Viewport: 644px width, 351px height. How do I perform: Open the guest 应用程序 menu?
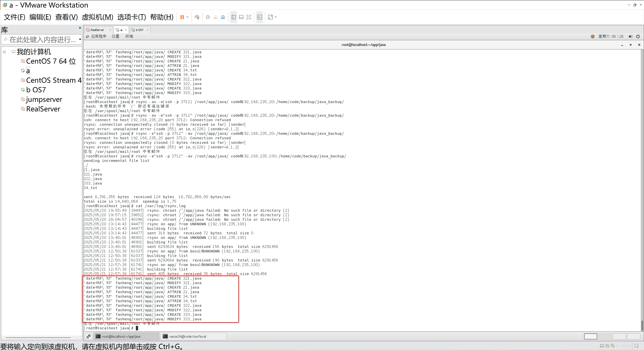pyautogui.click(x=98, y=36)
